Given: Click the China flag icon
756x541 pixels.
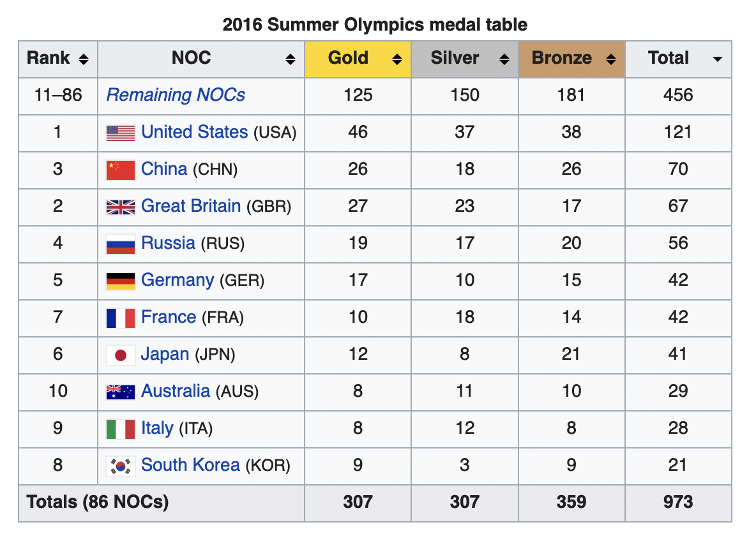Looking at the screenshot, I should [x=120, y=170].
